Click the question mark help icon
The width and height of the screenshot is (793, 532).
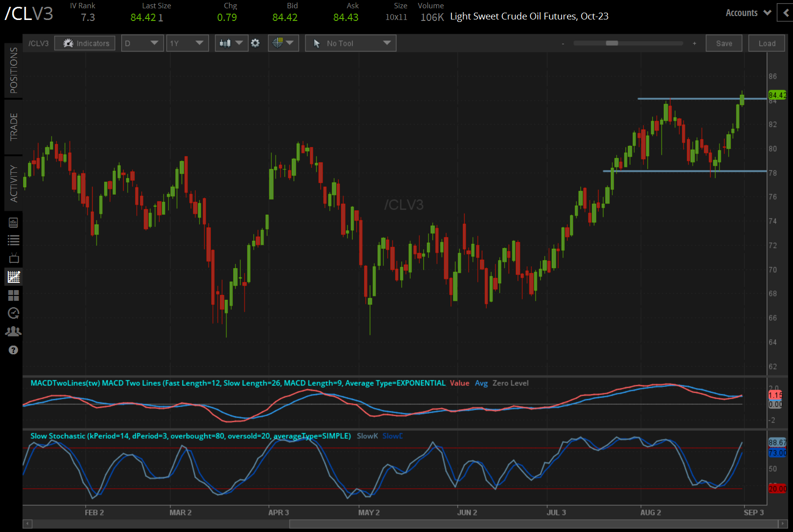point(14,350)
